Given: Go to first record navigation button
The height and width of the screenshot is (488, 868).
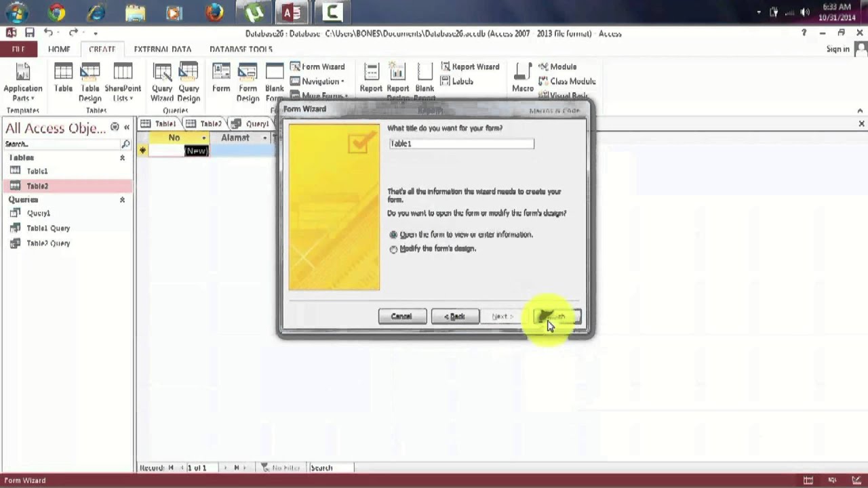Looking at the screenshot, I should pos(172,468).
